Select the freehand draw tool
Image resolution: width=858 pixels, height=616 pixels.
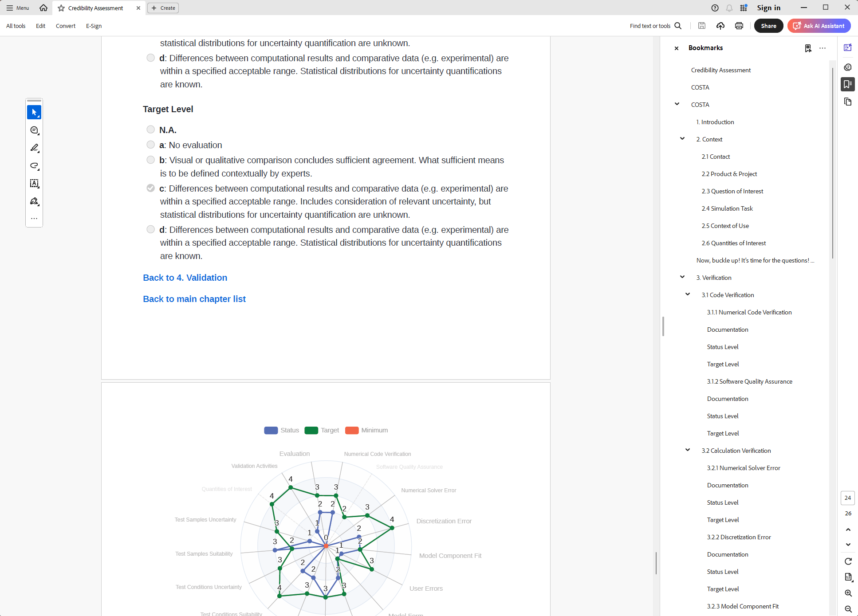(34, 166)
